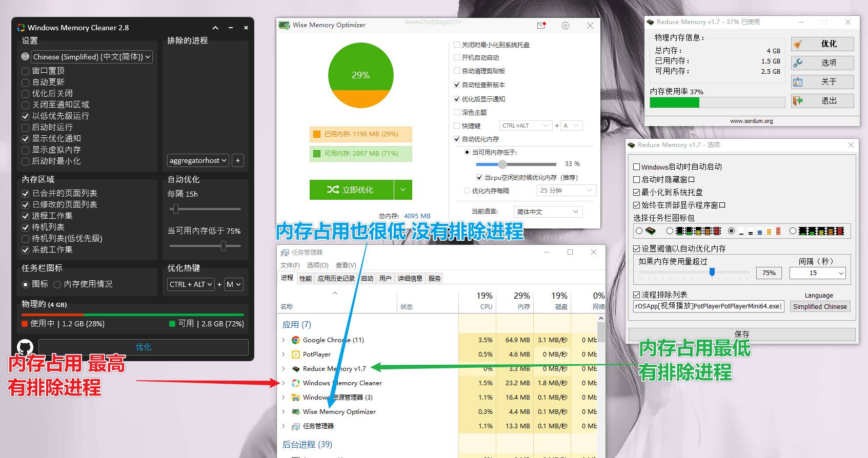Image resolution: width=868 pixels, height=458 pixels.
Task: Open the Chinese (Simplified) language dropdown
Action: (92, 57)
